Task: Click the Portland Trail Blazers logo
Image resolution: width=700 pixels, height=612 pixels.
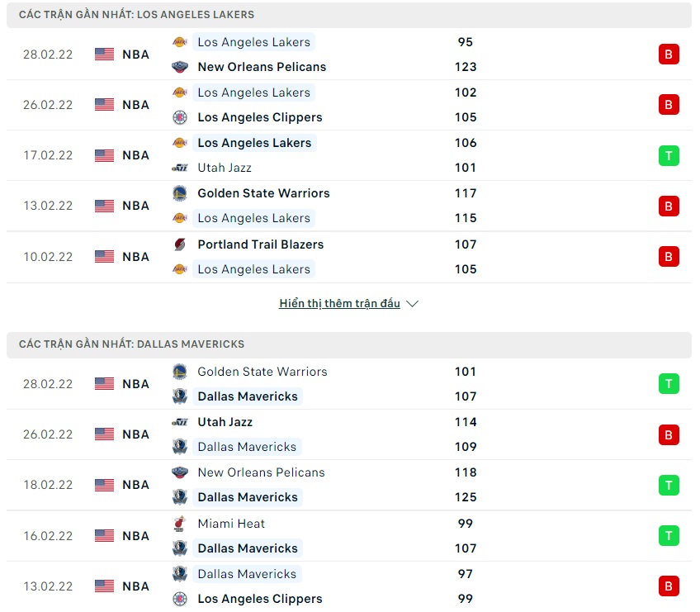Action: 179,244
